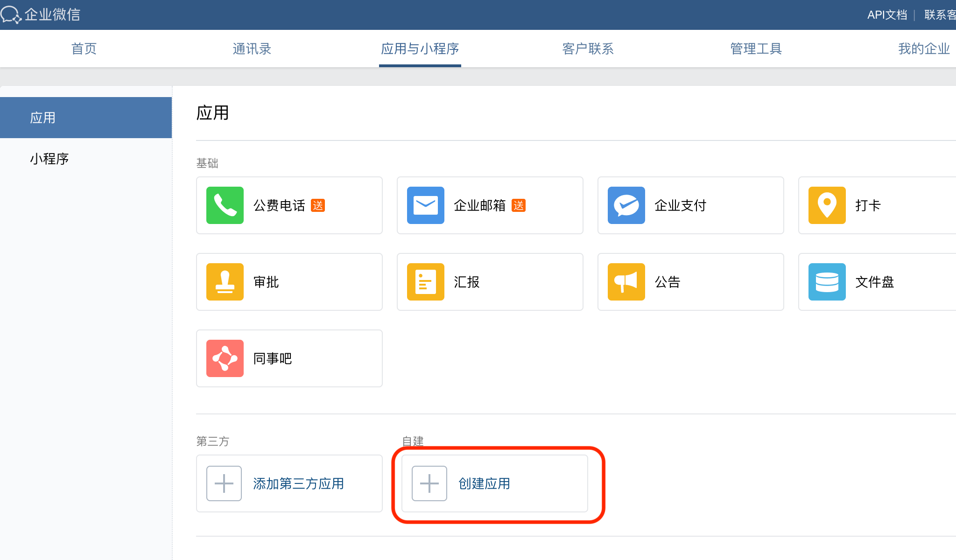Open the API文档 link
Viewport: 956px width, 560px height.
click(x=887, y=15)
